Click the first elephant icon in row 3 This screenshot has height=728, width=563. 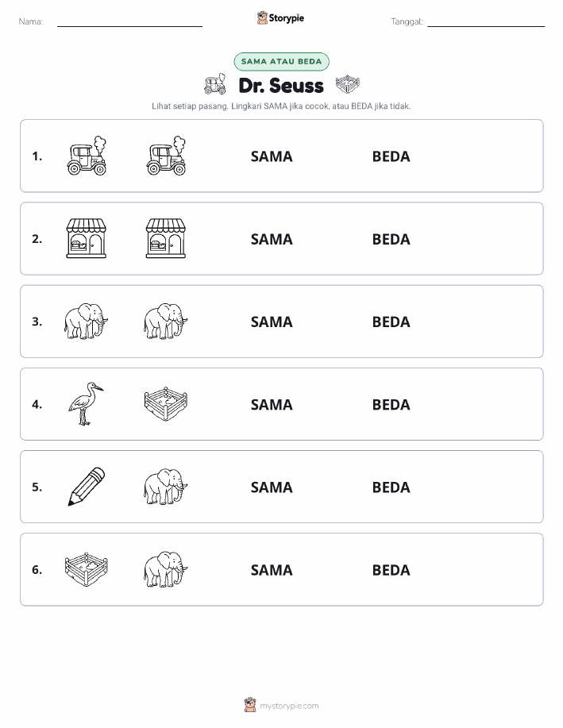(x=87, y=322)
